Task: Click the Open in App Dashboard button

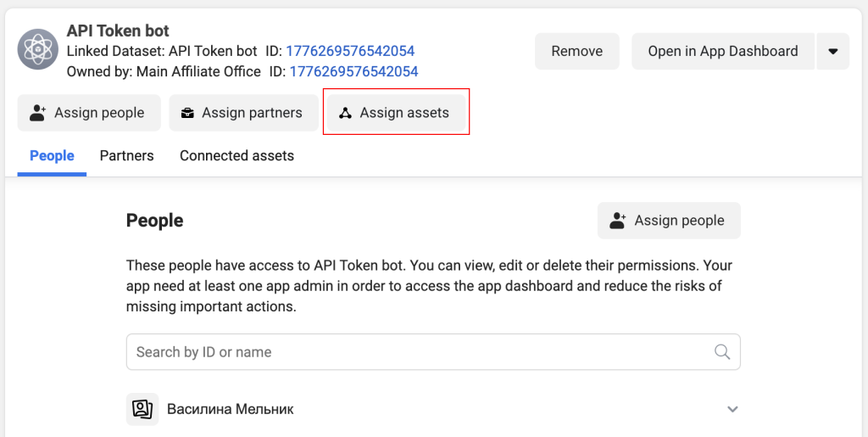Action: click(723, 51)
